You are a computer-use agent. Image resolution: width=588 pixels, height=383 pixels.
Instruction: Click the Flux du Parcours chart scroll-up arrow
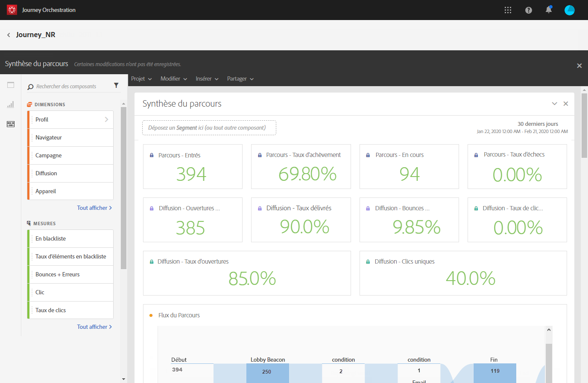click(x=549, y=330)
